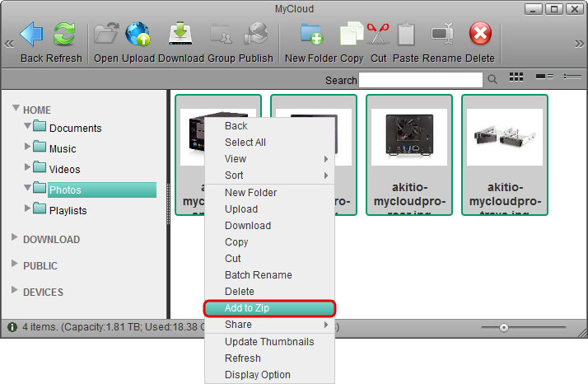Collapse the HOME tree section
The height and width of the screenshot is (384, 588).
[16, 109]
